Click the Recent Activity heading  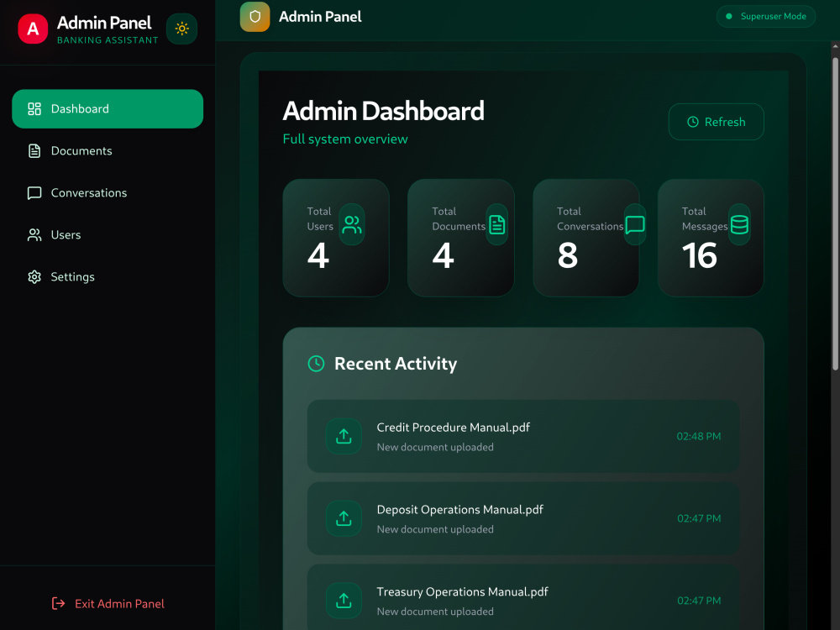click(396, 364)
